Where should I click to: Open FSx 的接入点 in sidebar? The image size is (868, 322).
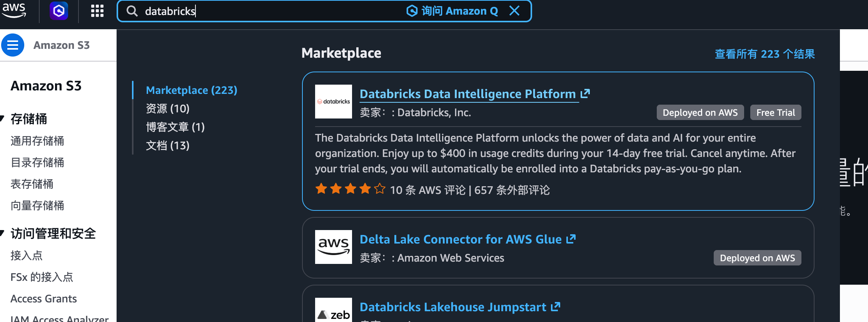[x=42, y=277]
